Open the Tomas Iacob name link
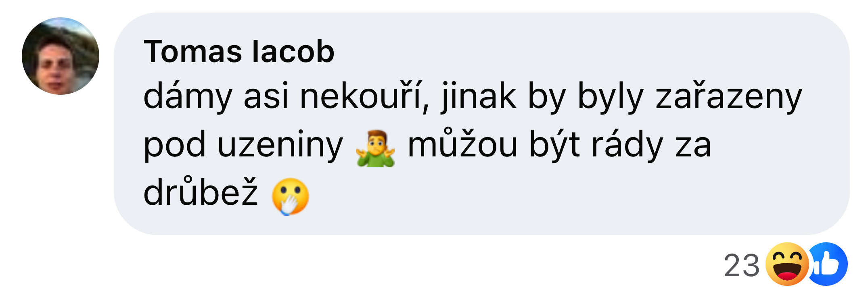This screenshot has width=868, height=304. [x=239, y=52]
